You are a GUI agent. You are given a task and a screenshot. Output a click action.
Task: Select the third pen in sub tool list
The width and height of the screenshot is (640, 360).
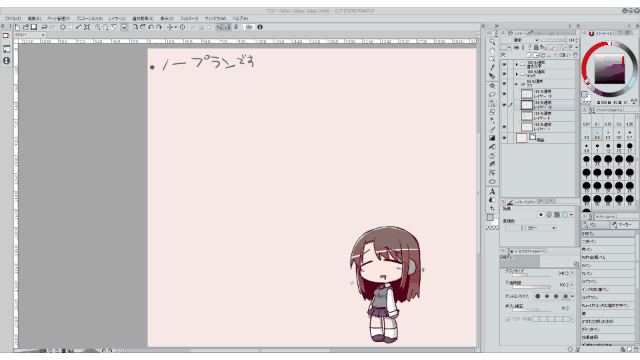(x=608, y=249)
